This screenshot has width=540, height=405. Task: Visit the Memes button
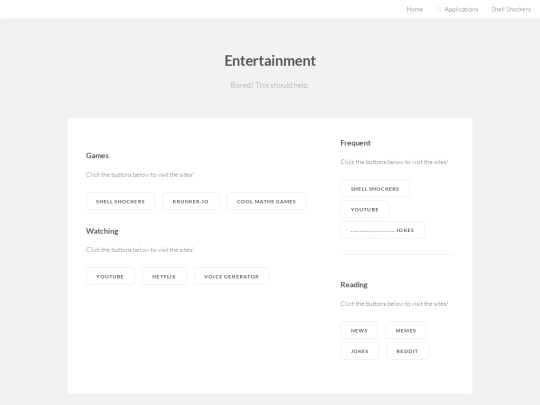(x=406, y=330)
